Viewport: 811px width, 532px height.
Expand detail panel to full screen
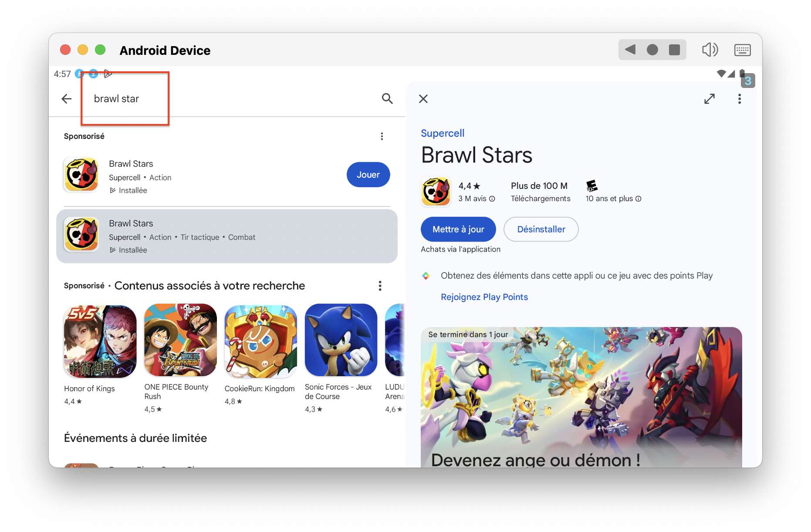(x=710, y=99)
